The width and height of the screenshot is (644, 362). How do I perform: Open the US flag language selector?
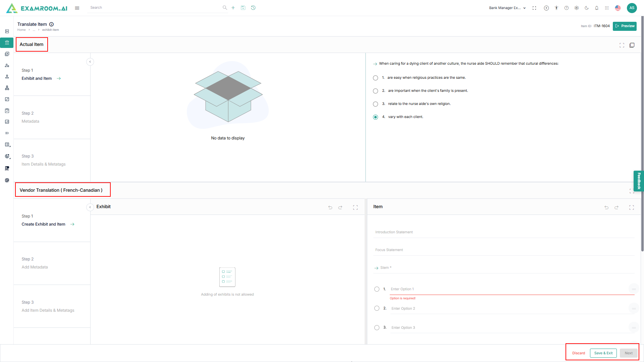[x=618, y=8]
